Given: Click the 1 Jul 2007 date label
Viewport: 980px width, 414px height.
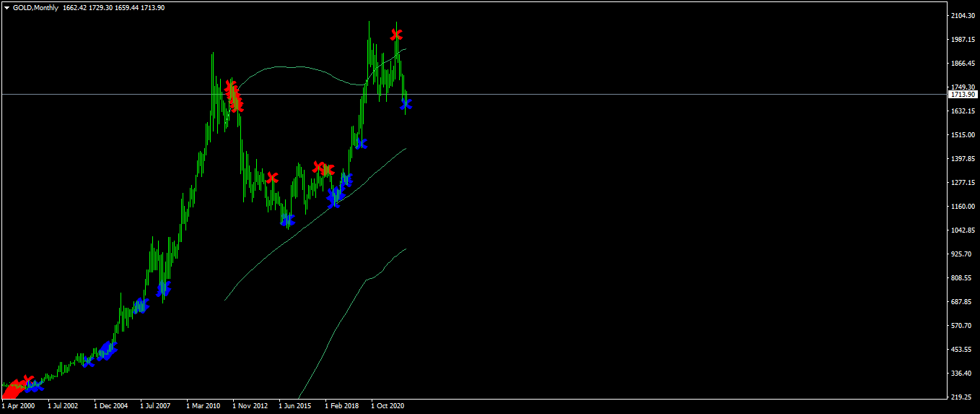Looking at the screenshot, I should pos(156,406).
